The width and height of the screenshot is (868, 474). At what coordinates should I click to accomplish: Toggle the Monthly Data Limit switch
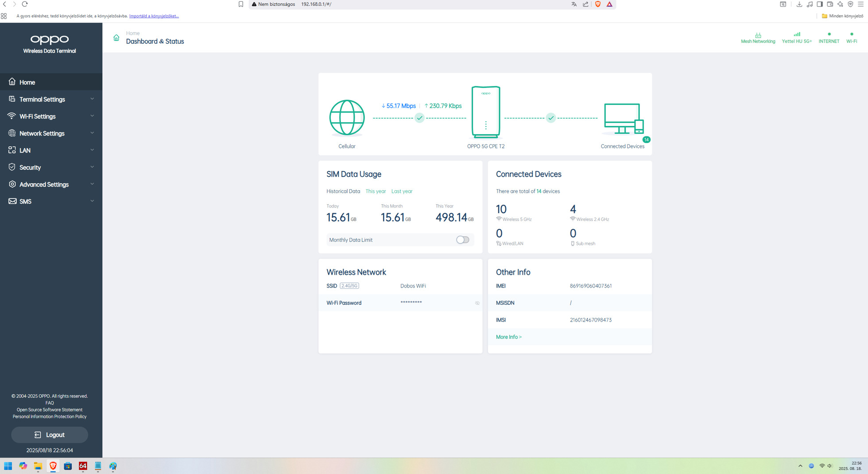(462, 240)
